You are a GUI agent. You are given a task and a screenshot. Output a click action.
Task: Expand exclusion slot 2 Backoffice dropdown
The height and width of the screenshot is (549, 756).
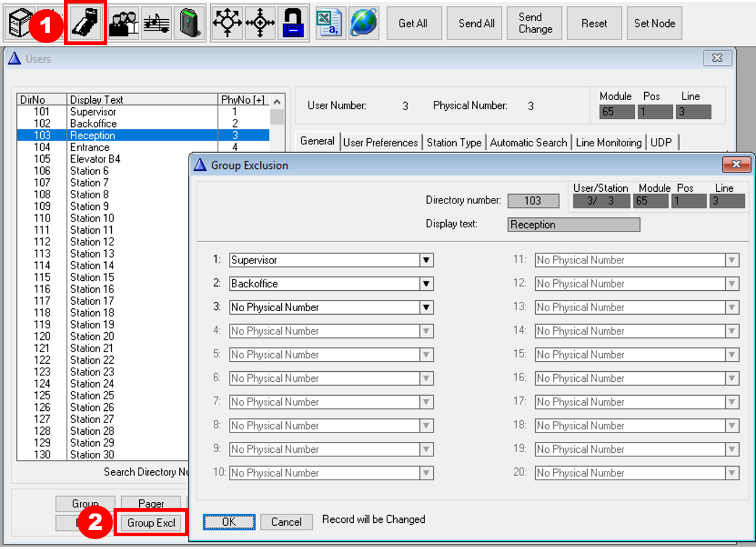[426, 284]
